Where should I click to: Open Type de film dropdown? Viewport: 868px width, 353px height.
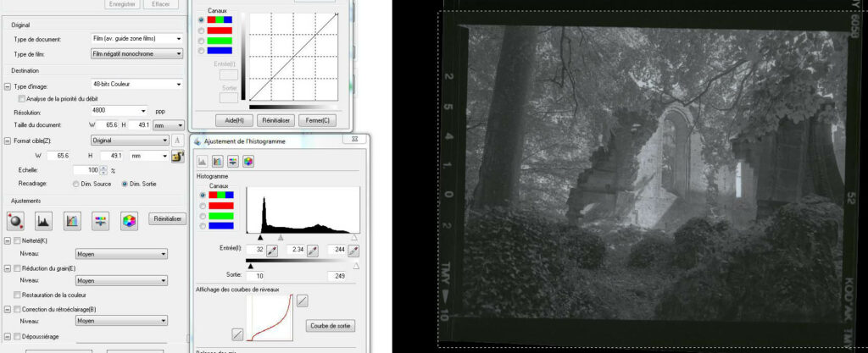click(136, 53)
